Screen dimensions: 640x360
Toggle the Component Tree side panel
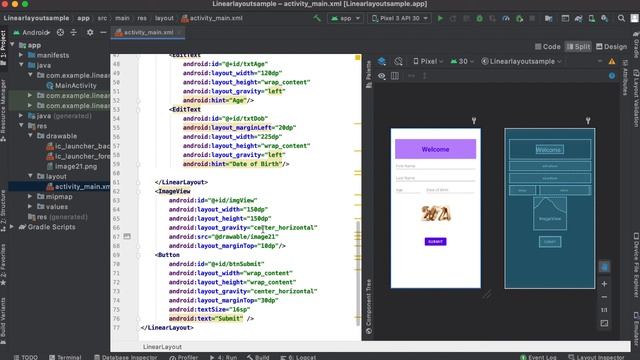[x=369, y=307]
